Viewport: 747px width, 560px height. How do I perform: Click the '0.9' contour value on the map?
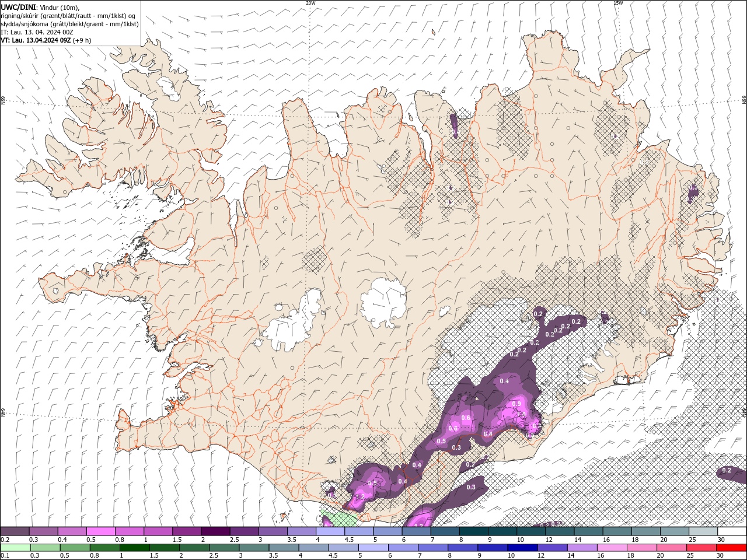point(516,404)
